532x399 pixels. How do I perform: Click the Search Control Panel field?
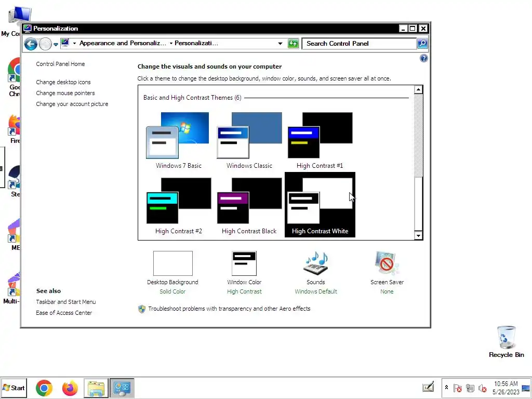359,44
